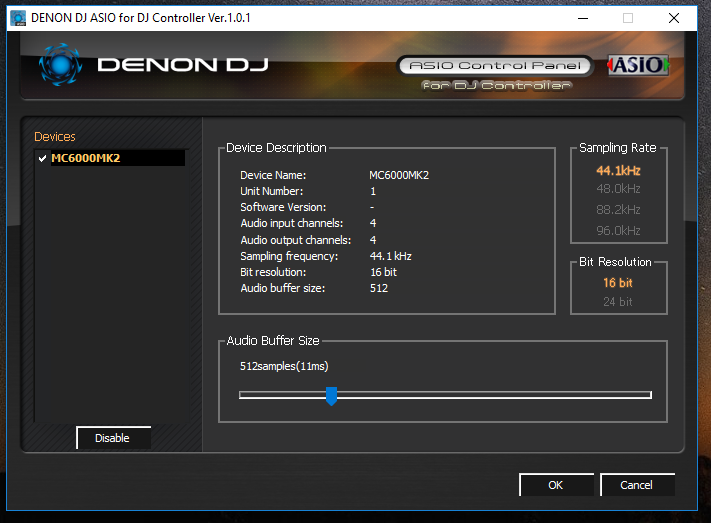Confirm settings with the OK button
Screen dimensions: 711x523
pyautogui.click(x=556, y=485)
